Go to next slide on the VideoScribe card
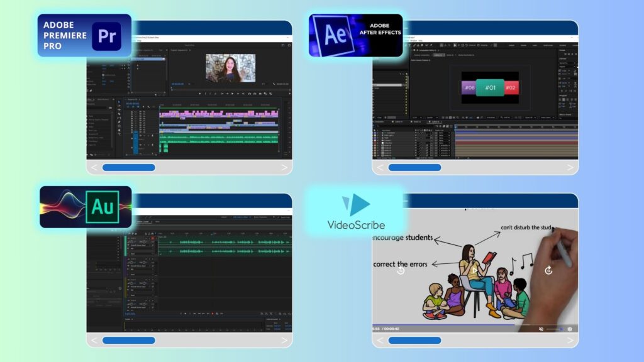The image size is (644, 362). tap(570, 340)
